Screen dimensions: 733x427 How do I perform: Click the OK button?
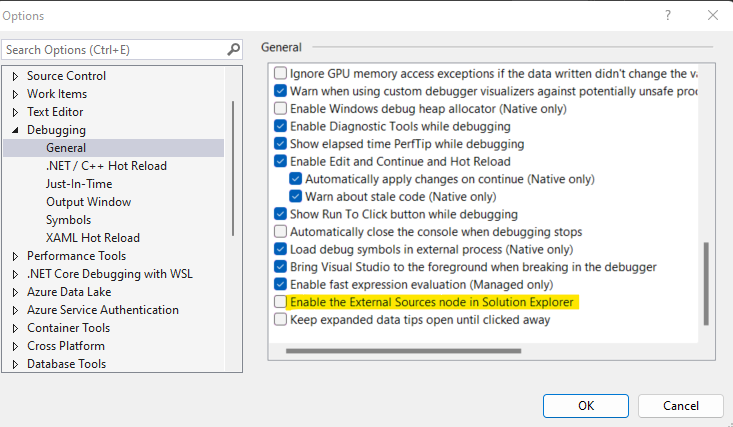coord(585,405)
